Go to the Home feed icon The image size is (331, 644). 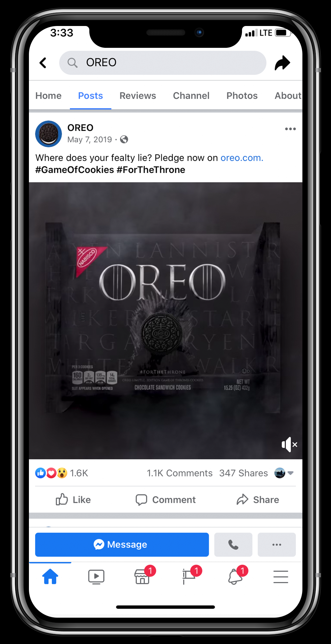pyautogui.click(x=50, y=577)
